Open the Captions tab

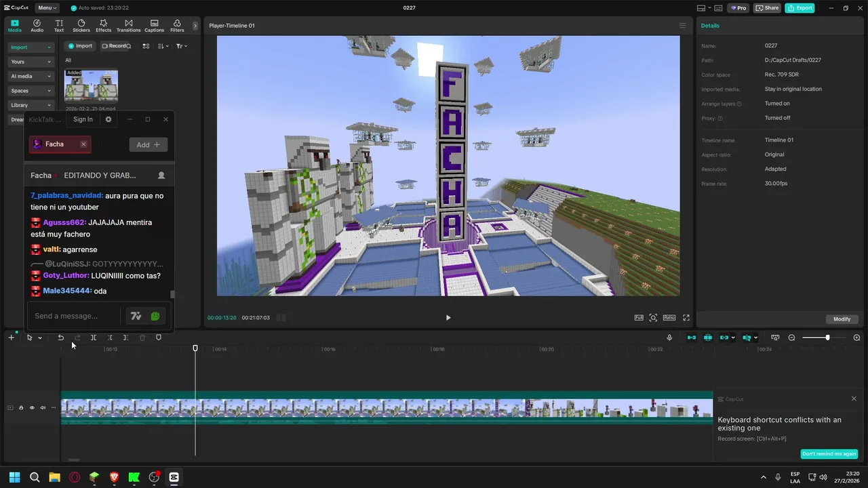154,26
